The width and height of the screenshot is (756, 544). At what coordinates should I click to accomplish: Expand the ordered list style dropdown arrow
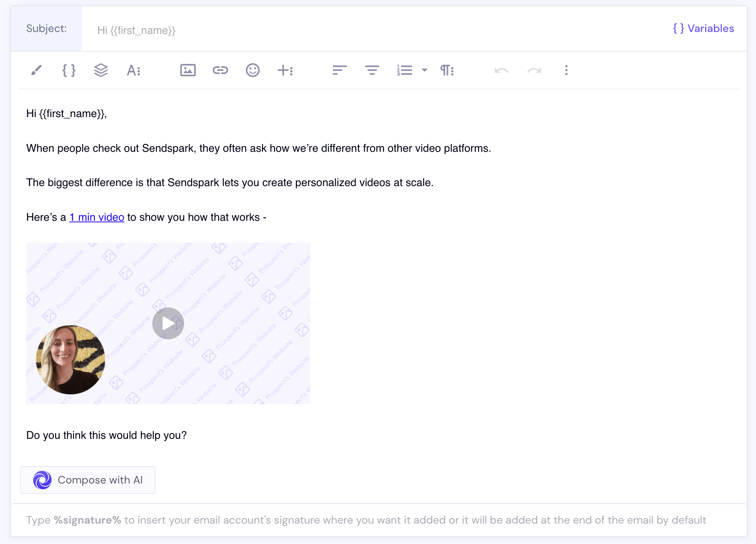[425, 70]
